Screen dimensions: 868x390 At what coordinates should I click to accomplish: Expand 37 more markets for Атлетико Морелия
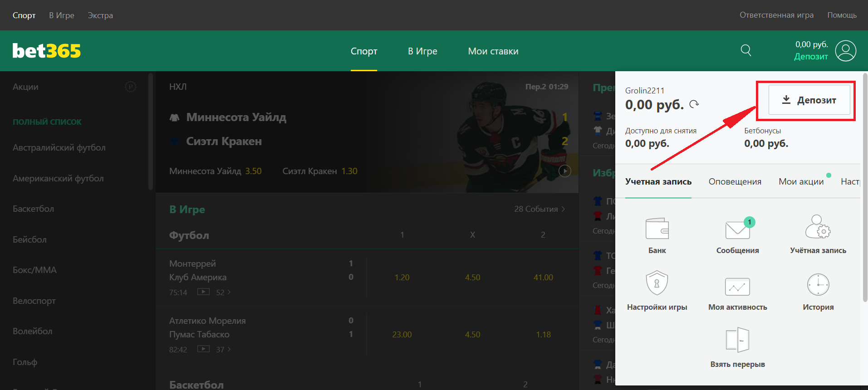pos(223,349)
